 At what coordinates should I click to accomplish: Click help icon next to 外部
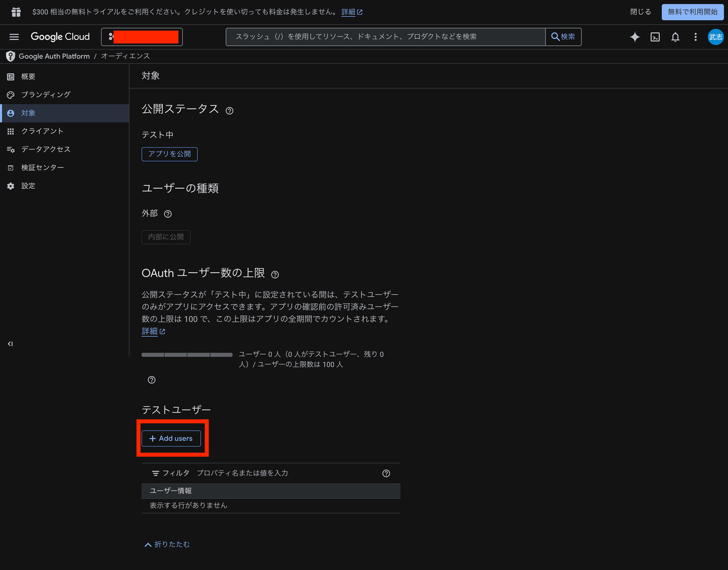168,214
